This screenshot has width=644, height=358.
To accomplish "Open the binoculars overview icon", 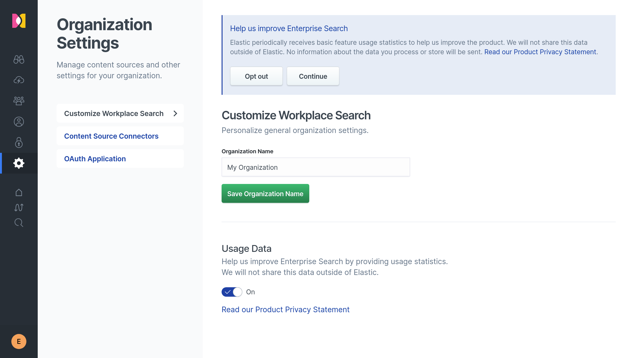I will click(19, 59).
